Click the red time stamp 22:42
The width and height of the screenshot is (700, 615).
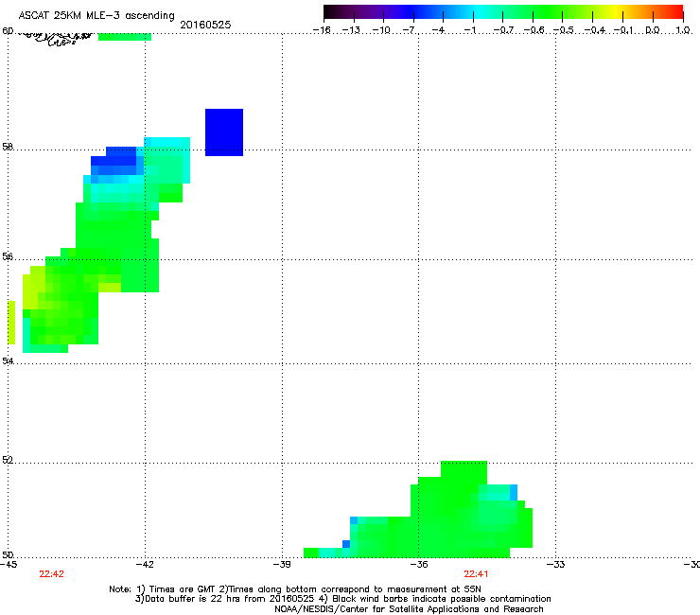point(51,574)
